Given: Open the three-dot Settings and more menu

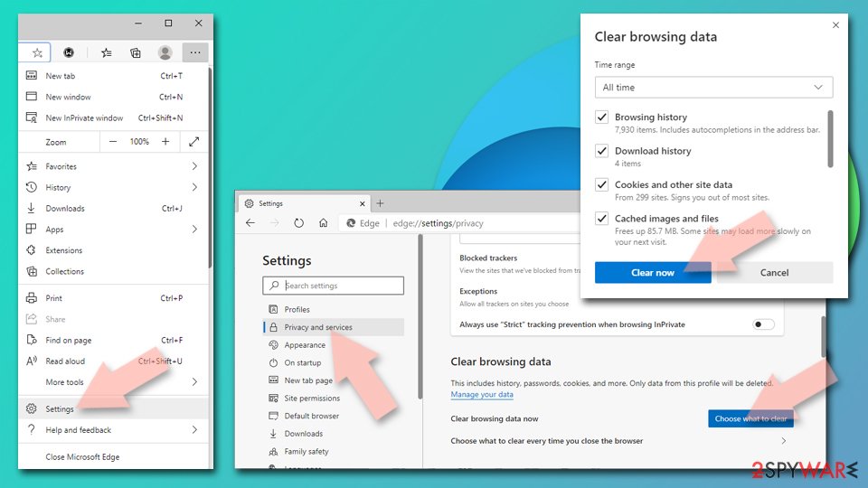Looking at the screenshot, I should 195,52.
